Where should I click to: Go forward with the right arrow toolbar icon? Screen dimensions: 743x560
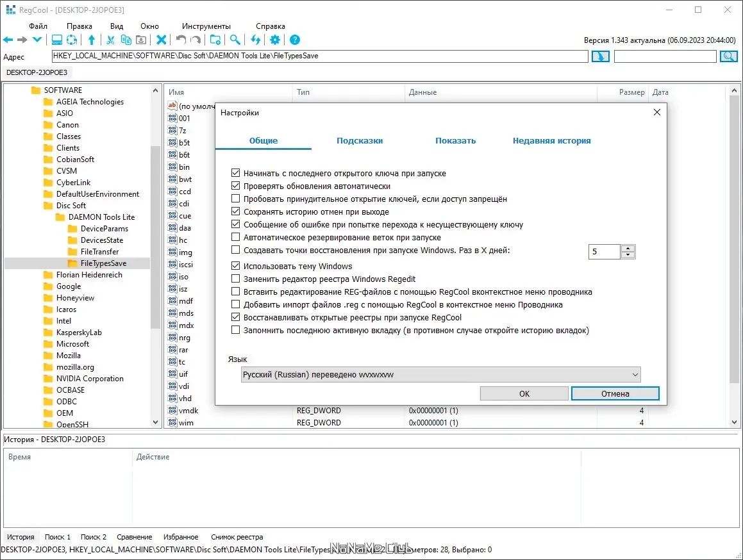pos(22,40)
